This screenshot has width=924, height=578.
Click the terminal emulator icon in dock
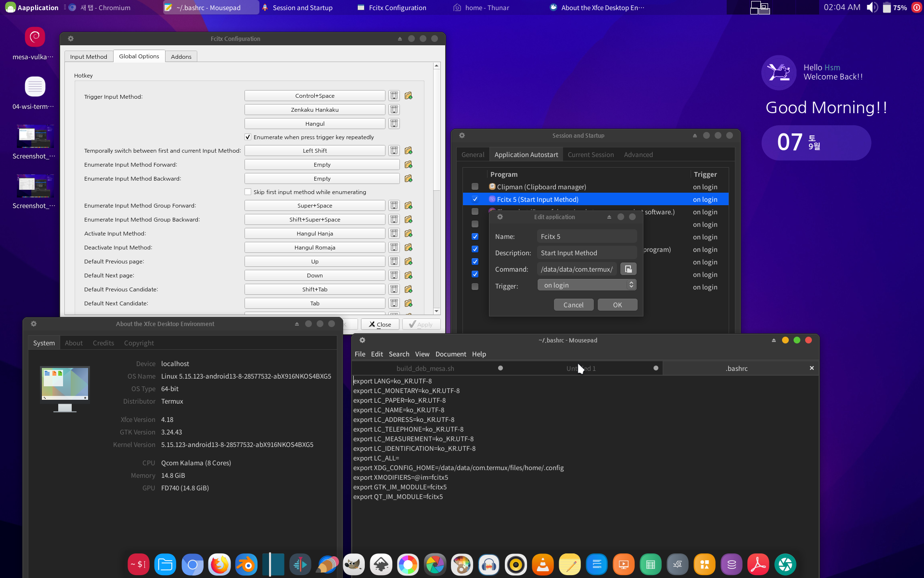pyautogui.click(x=136, y=564)
